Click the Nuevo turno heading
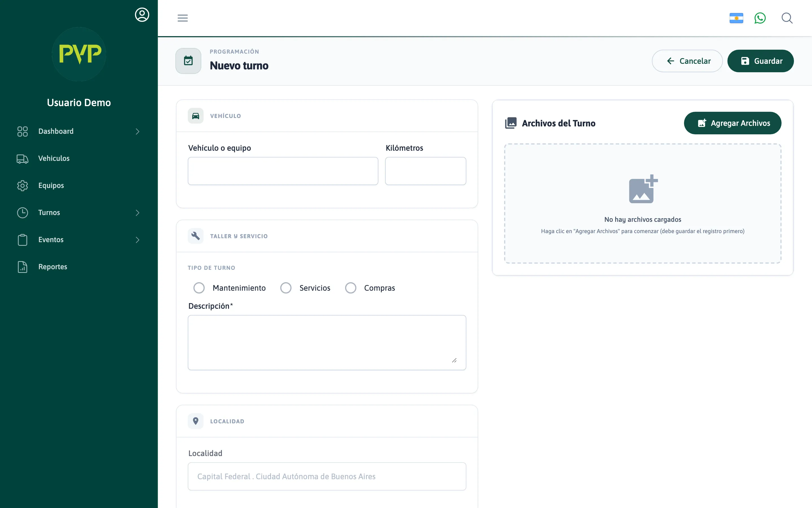 [x=239, y=65]
